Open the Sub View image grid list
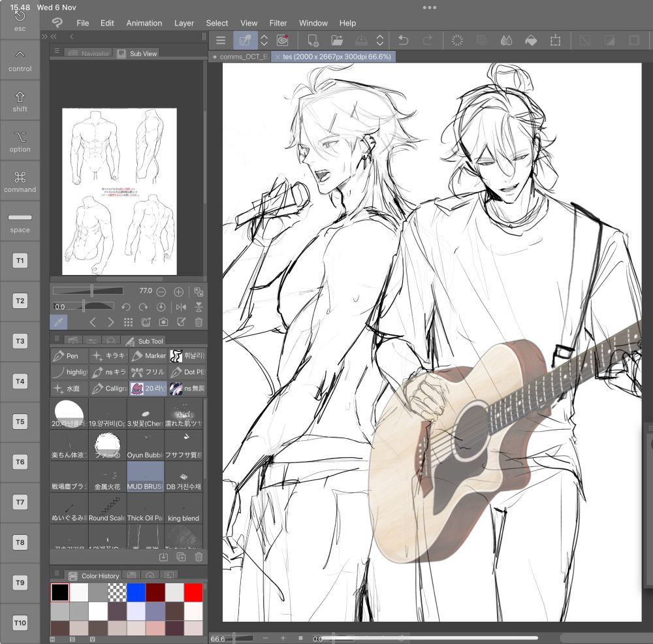653x644 pixels. 128,322
